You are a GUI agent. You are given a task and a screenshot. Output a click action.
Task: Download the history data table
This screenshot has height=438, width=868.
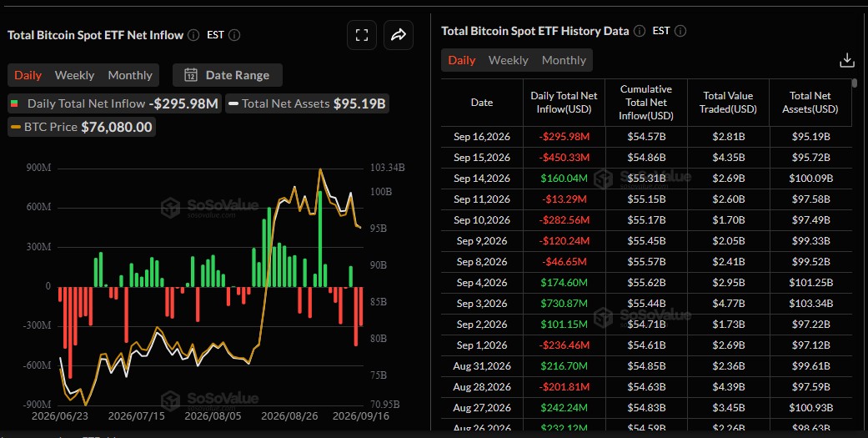tap(847, 60)
